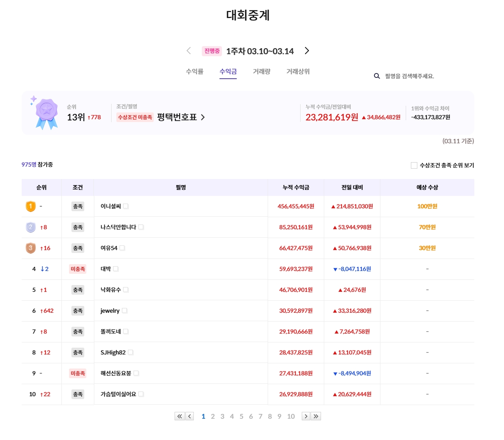Click the purple medal rank badge
The image size is (504, 440).
tap(47, 113)
